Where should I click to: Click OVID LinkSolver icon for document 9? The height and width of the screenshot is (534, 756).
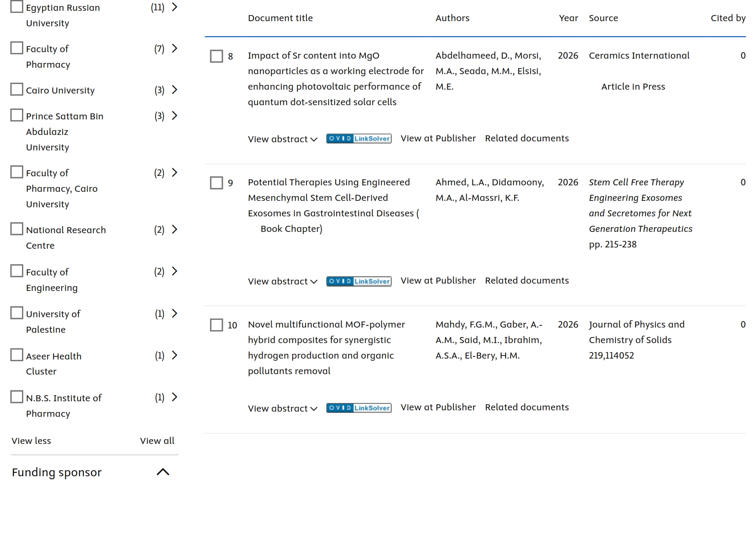coord(359,281)
